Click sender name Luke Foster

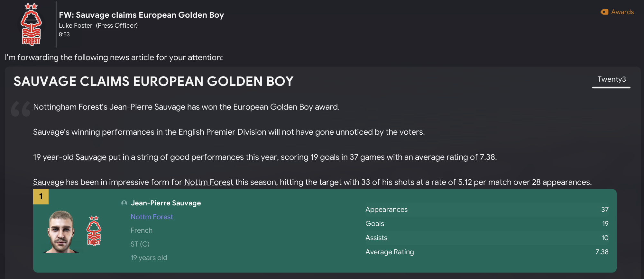(76, 25)
